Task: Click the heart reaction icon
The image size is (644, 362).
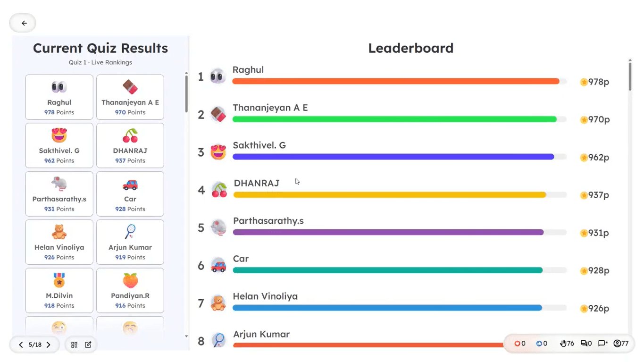Action: coord(517,343)
